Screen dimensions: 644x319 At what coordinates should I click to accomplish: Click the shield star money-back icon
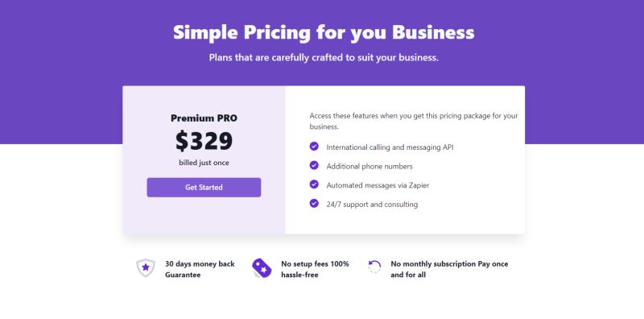146,268
